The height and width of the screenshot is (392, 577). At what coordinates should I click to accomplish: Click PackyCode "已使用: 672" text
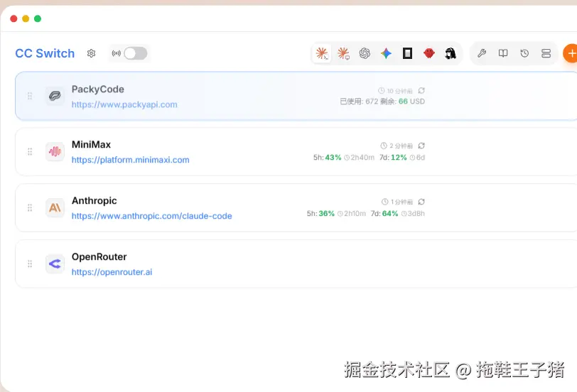point(359,102)
